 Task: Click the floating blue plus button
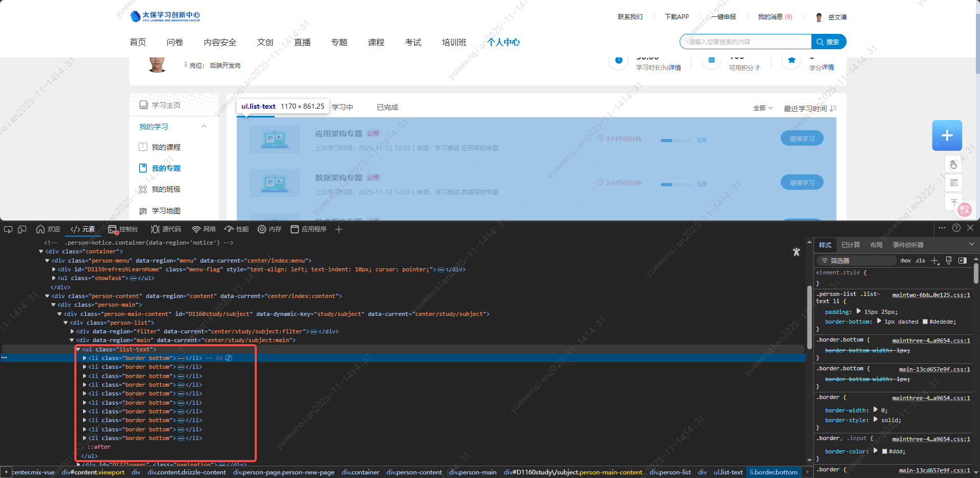pyautogui.click(x=947, y=135)
